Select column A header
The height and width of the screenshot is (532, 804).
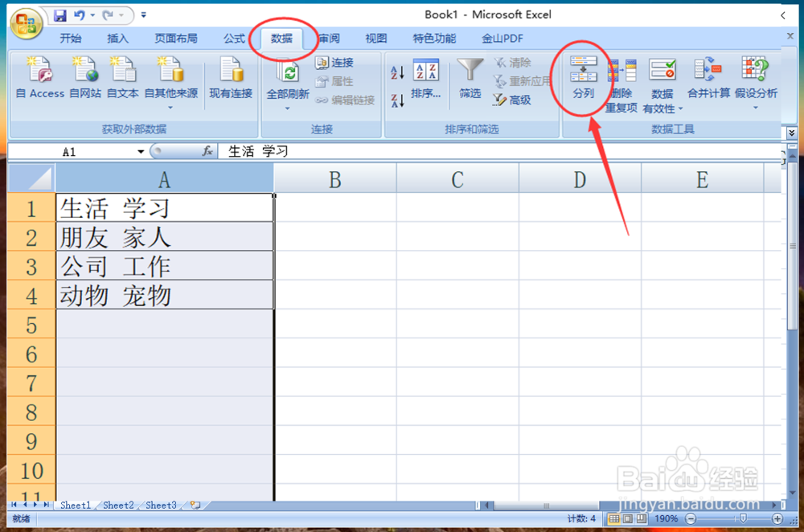[x=164, y=179]
